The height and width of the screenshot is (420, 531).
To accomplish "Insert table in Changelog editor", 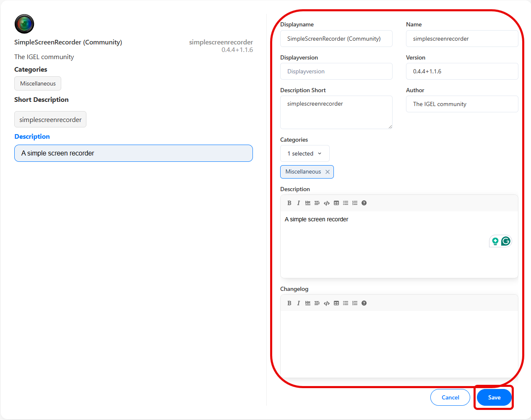I will click(x=336, y=303).
